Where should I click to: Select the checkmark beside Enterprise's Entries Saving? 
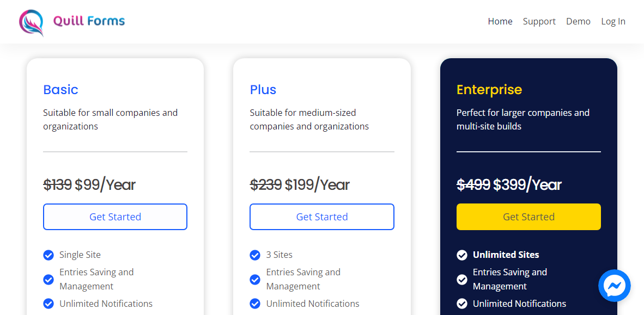(462, 279)
